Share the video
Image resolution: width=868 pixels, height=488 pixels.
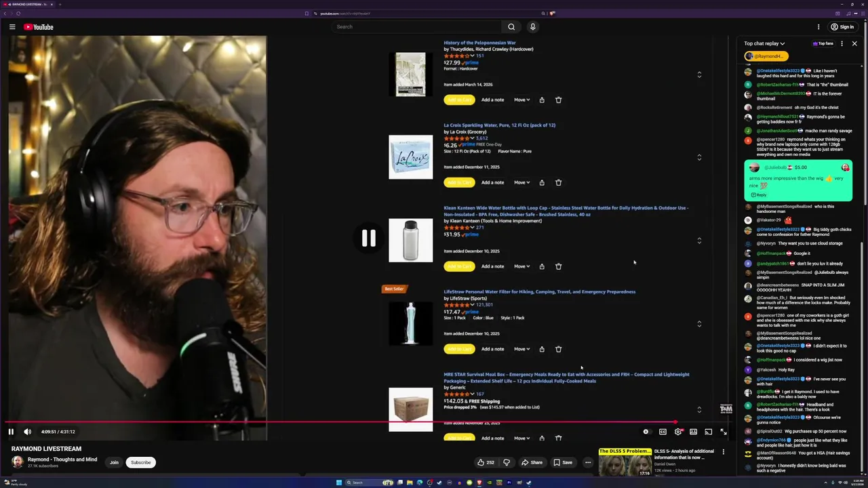click(532, 462)
